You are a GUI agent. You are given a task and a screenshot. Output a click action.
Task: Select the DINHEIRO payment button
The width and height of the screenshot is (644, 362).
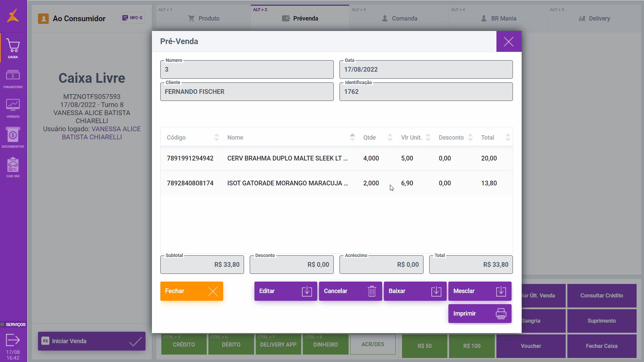click(x=325, y=345)
